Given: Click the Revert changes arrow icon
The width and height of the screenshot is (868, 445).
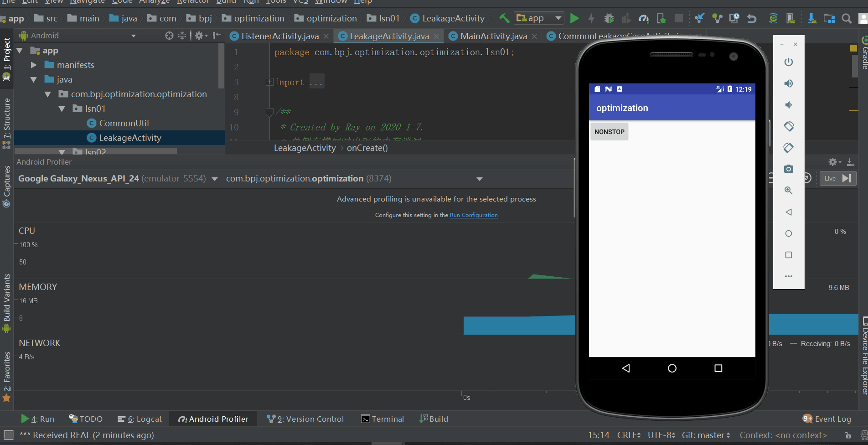Looking at the screenshot, I should 751,18.
